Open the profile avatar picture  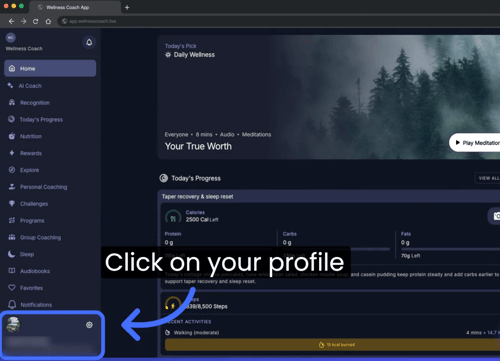point(13,325)
